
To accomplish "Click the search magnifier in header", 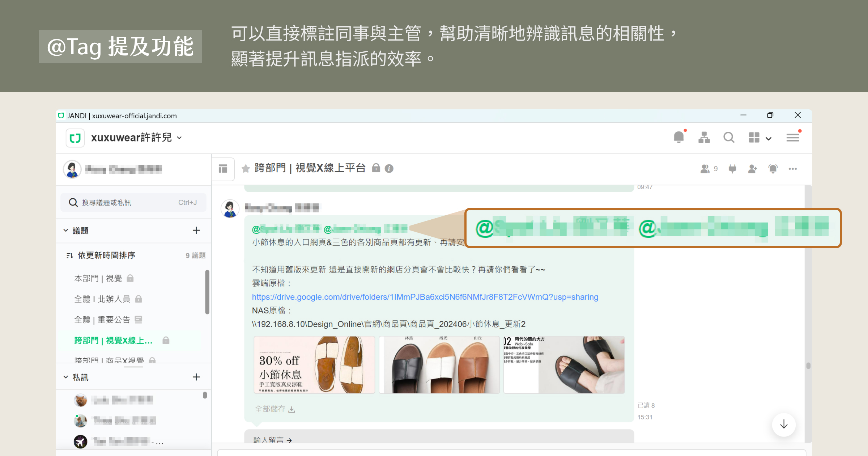I will tap(729, 138).
